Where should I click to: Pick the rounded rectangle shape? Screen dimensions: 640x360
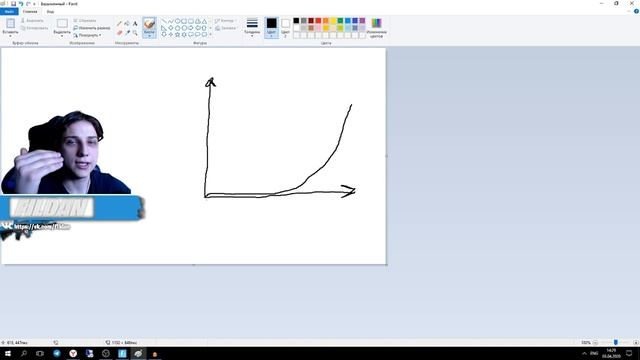(x=191, y=21)
